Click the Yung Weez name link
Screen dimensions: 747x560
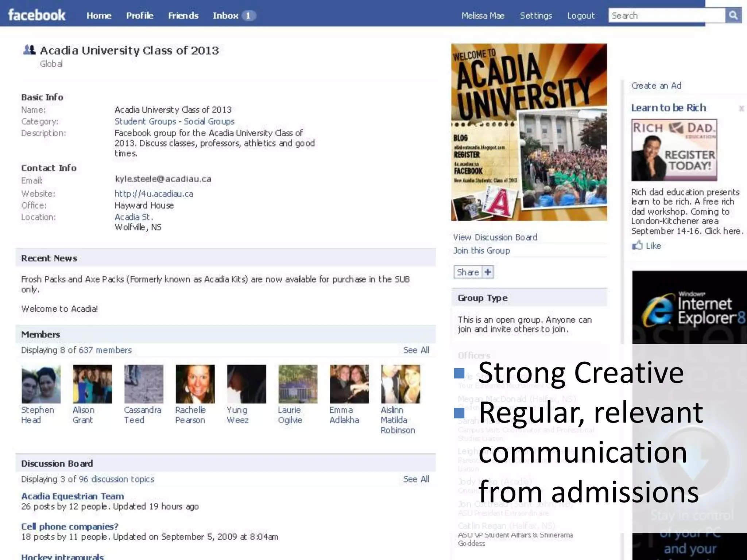pyautogui.click(x=238, y=415)
